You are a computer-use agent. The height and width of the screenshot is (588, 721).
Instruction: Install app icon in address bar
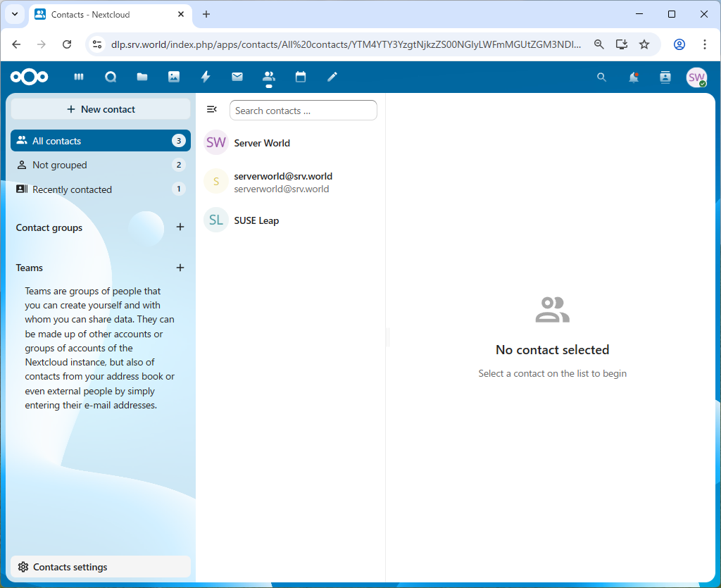pyautogui.click(x=622, y=44)
